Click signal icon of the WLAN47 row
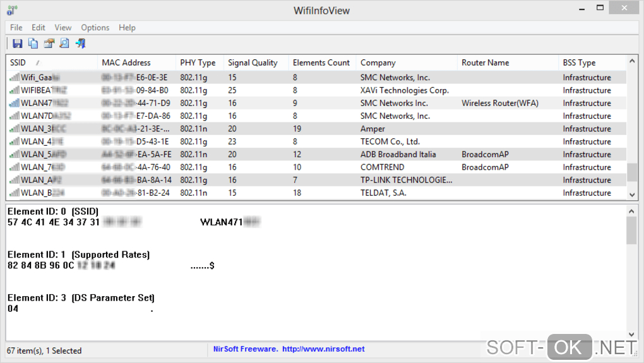 (x=15, y=103)
